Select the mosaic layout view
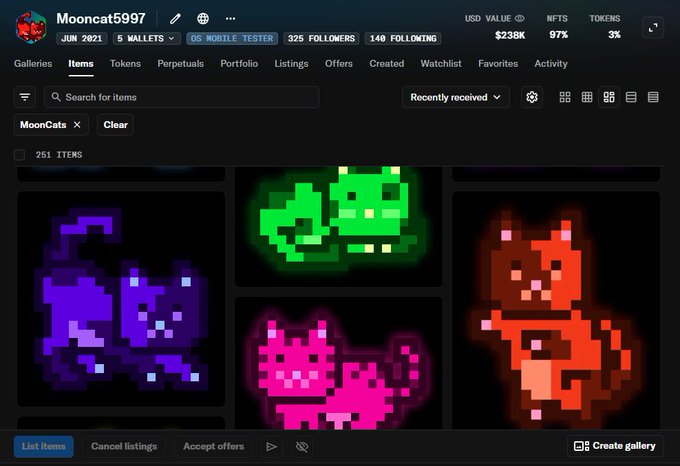680x466 pixels. pyautogui.click(x=609, y=97)
